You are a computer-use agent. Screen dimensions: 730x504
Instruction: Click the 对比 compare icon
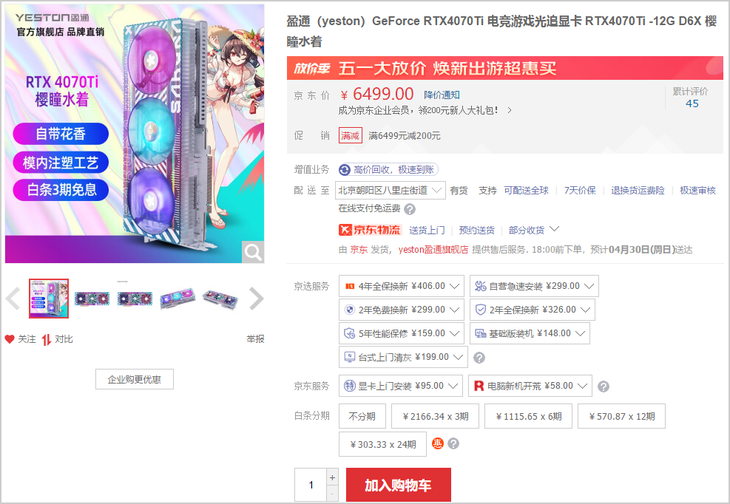(x=46, y=340)
